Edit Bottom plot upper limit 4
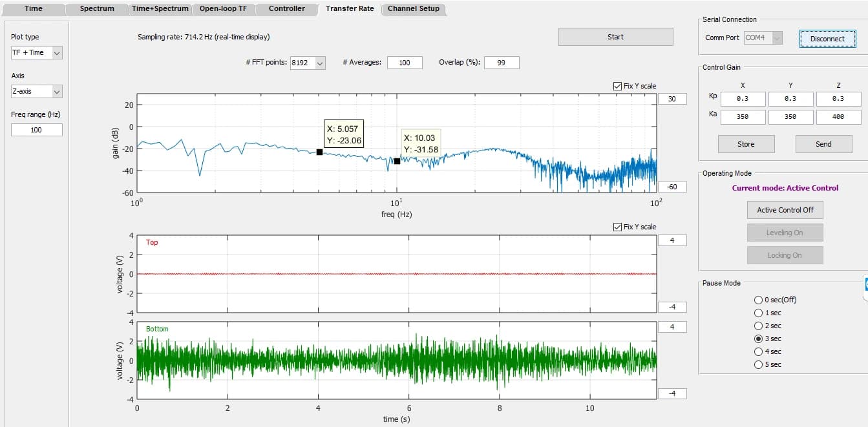Screen dimensions: 868x427 tap(672, 327)
